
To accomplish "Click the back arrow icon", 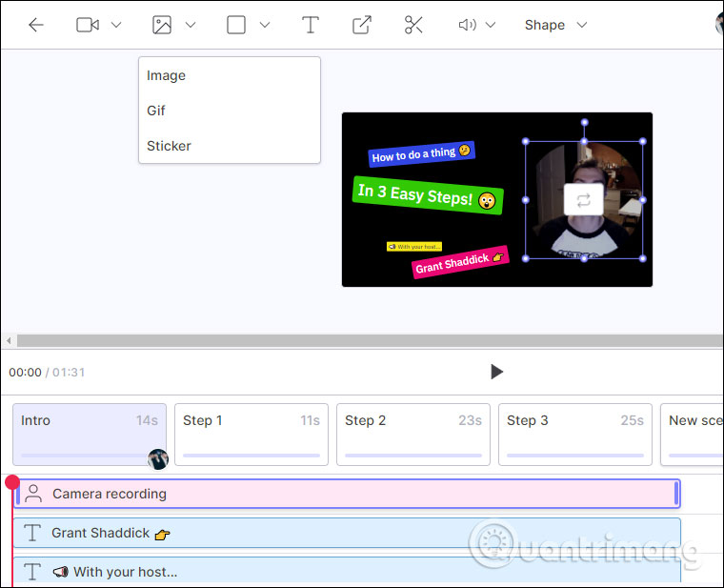I will (x=36, y=26).
